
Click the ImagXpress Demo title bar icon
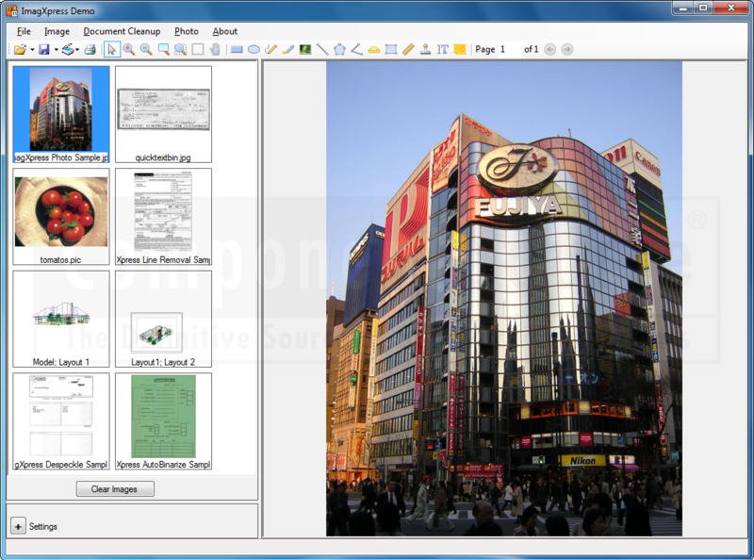click(12, 10)
